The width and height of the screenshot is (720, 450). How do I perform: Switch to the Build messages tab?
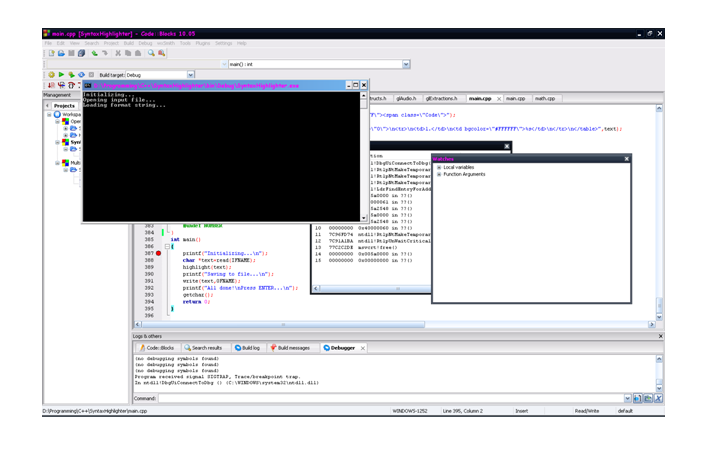290,348
